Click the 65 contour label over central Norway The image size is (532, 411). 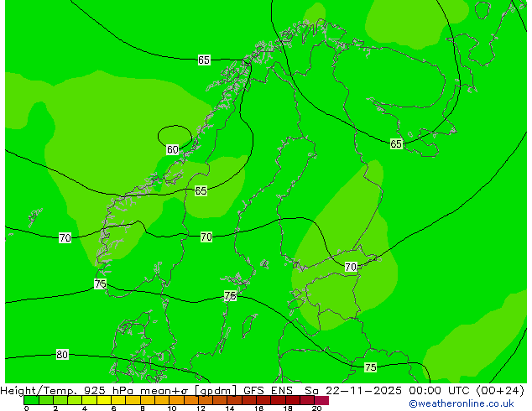pos(201,191)
